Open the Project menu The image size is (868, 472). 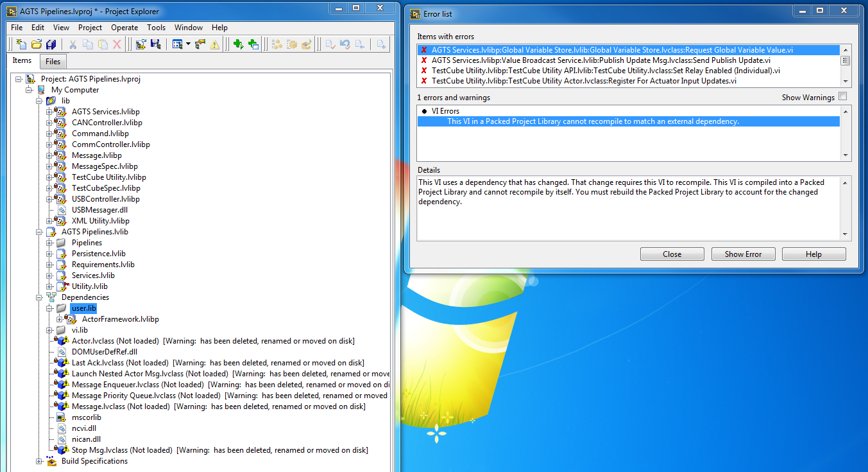(90, 28)
